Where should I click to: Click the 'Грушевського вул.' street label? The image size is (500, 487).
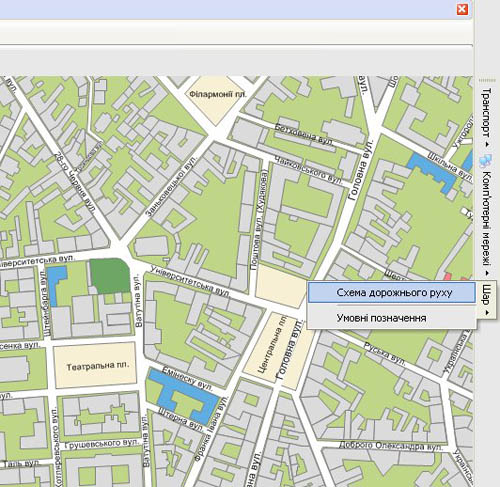pyautogui.click(x=101, y=444)
